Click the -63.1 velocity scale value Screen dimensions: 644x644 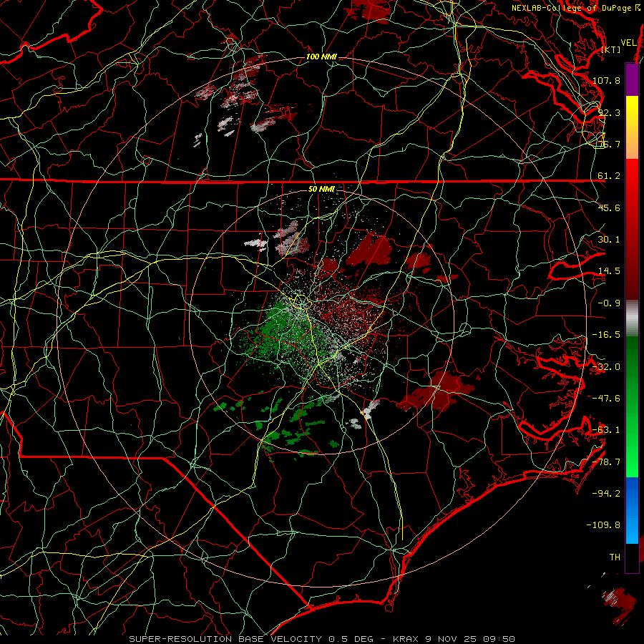[x=606, y=430]
